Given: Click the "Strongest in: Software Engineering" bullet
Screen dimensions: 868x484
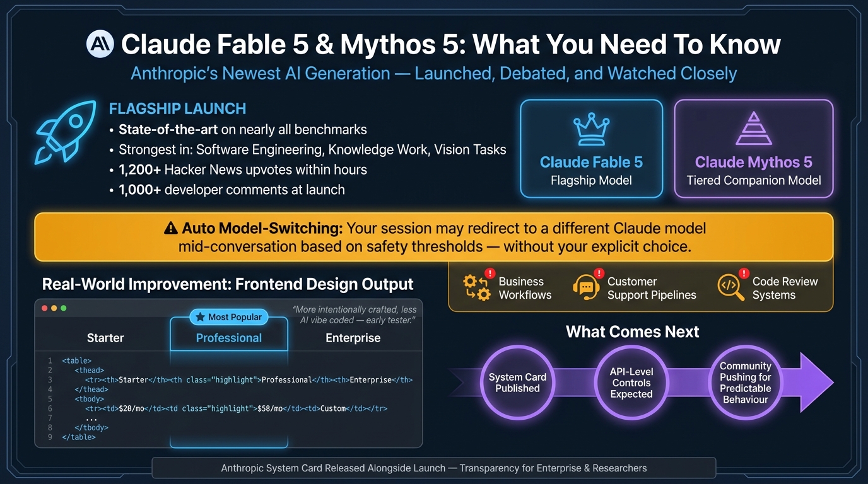Looking at the screenshot, I should coord(312,150).
